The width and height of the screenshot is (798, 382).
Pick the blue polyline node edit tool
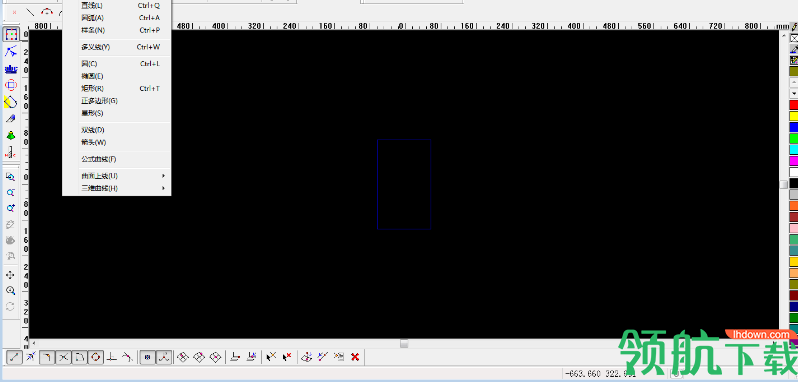click(x=11, y=51)
